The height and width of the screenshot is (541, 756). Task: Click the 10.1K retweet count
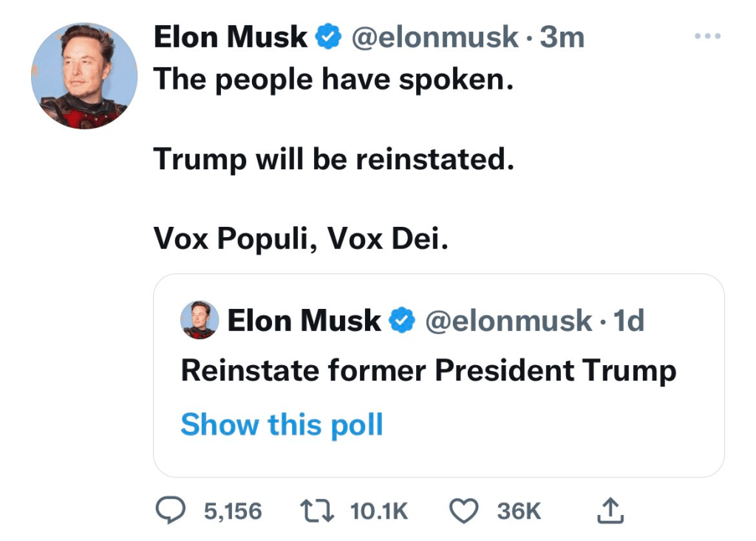point(378,511)
